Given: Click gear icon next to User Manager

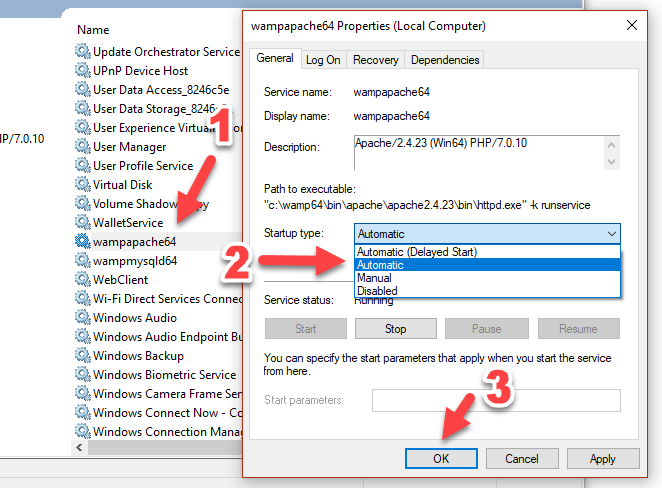Looking at the screenshot, I should [x=83, y=146].
